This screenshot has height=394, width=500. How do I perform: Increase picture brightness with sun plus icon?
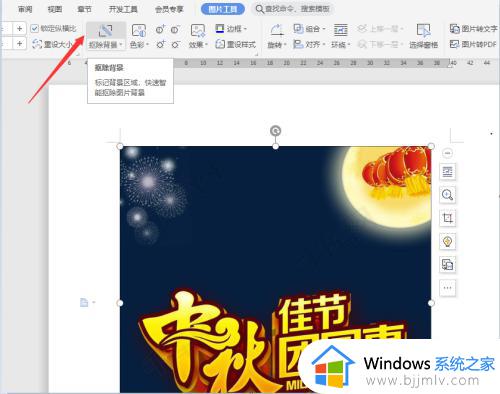coord(160,44)
